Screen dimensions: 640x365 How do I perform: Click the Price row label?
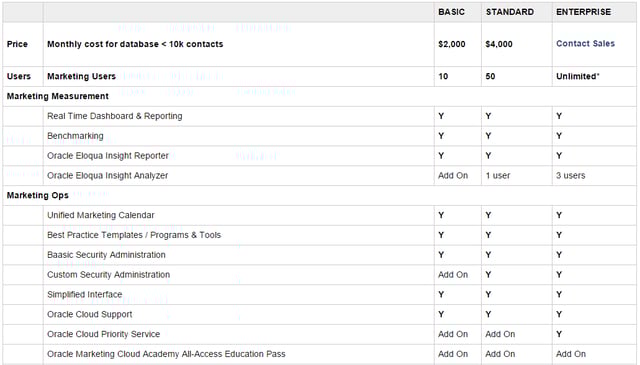(x=17, y=44)
